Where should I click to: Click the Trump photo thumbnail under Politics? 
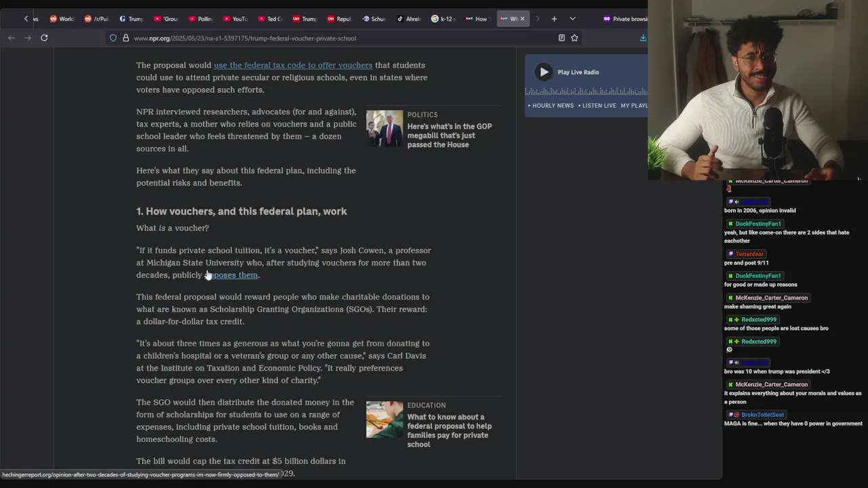tap(384, 129)
